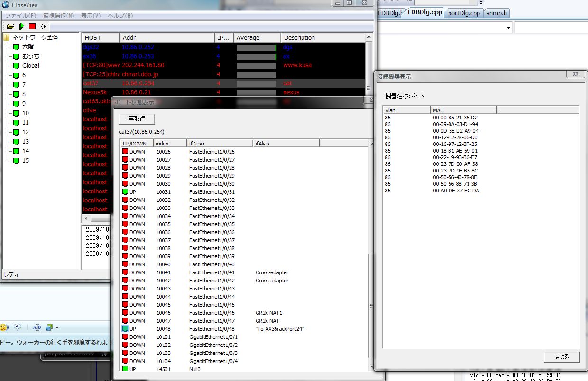
Task: Click the 閉じる button in device dialog
Action: tap(561, 357)
